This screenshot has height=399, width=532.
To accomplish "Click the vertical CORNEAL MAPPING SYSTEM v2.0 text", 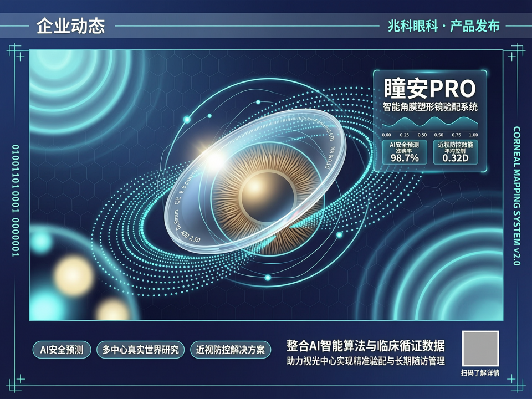I will click(x=516, y=196).
